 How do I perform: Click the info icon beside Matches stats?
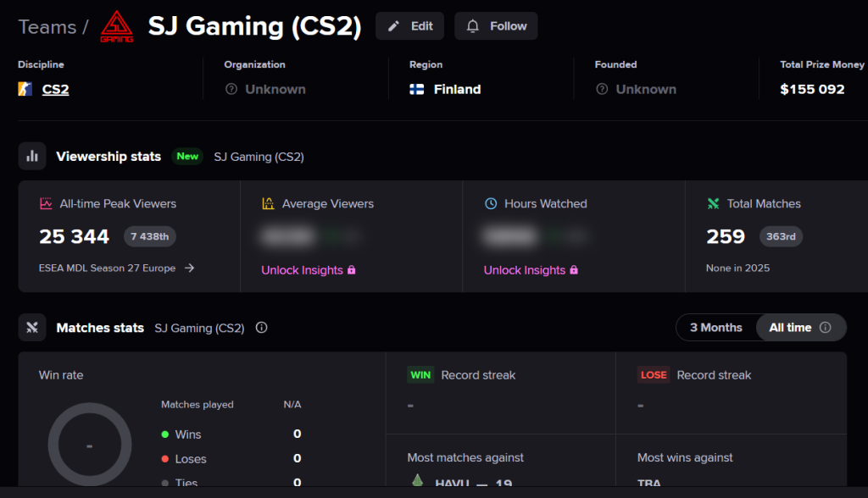coord(262,328)
